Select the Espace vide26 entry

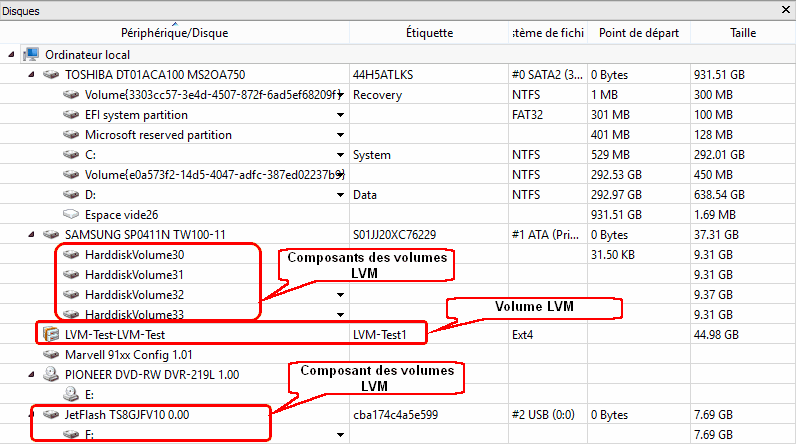click(x=122, y=214)
